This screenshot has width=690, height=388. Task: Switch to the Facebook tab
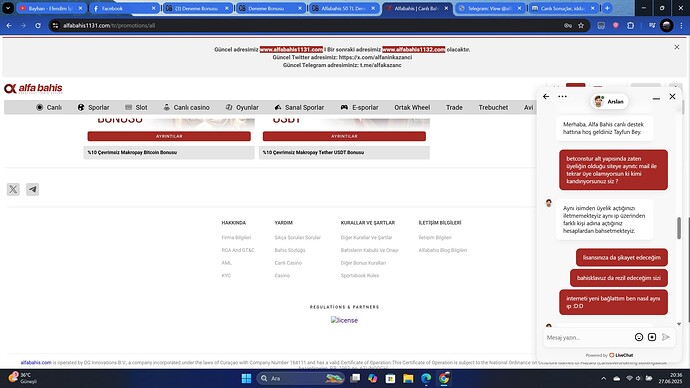point(125,8)
